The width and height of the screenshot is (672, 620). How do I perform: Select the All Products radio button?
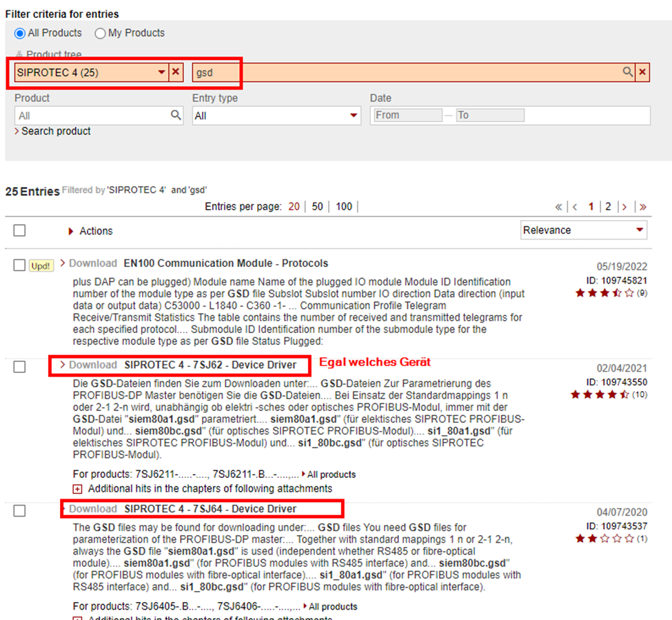20,33
